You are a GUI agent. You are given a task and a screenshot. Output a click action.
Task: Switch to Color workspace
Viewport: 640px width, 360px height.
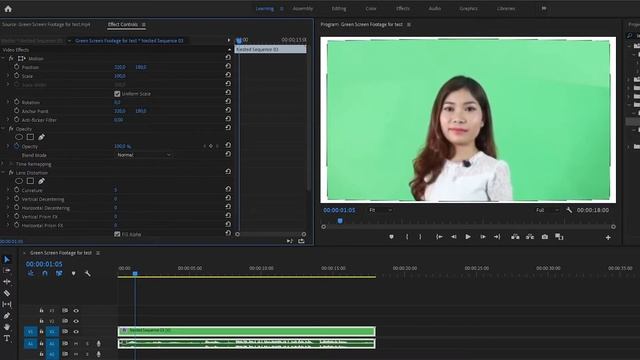(x=371, y=9)
